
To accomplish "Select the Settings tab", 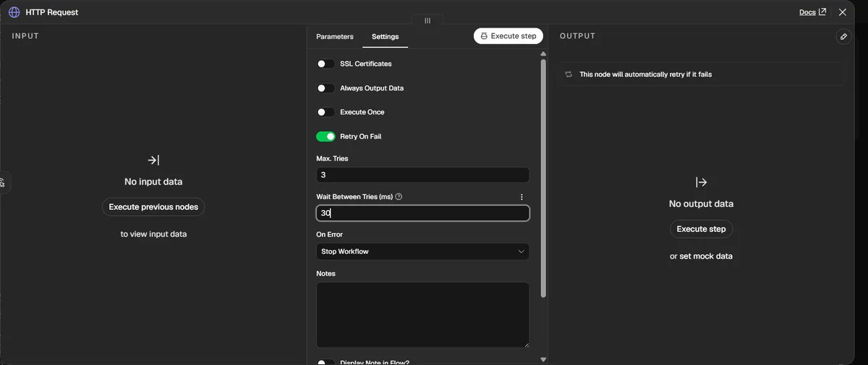I will (385, 36).
